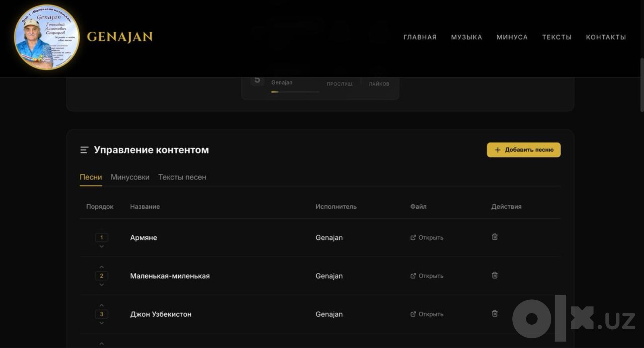This screenshot has width=644, height=348.
Task: Click the Действия column header
Action: [x=506, y=206]
